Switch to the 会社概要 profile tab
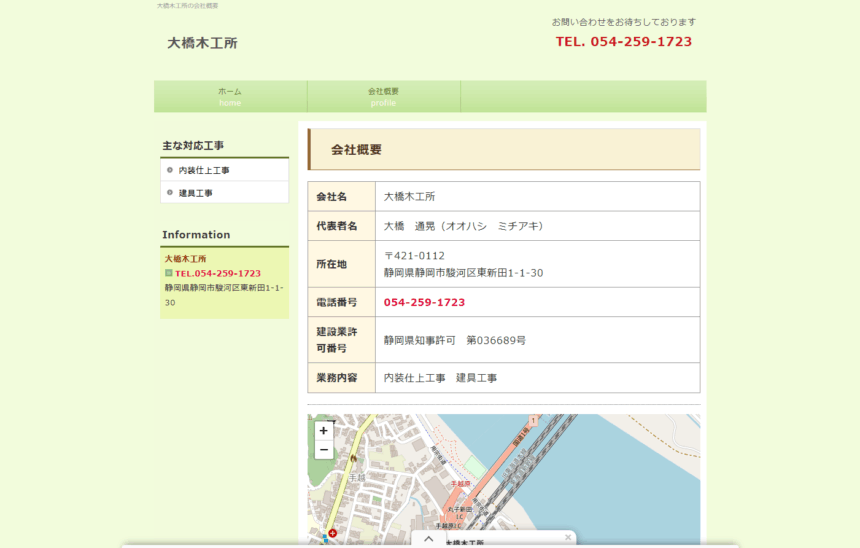The height and width of the screenshot is (548, 860). pyautogui.click(x=383, y=96)
